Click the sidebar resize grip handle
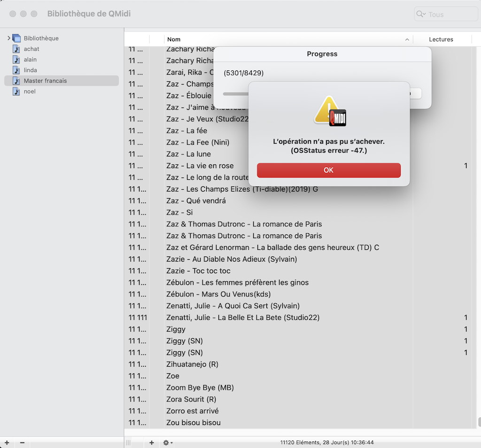 click(129, 442)
